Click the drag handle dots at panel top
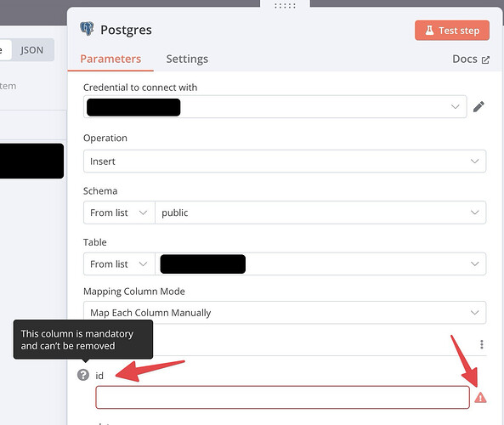 [x=285, y=6]
